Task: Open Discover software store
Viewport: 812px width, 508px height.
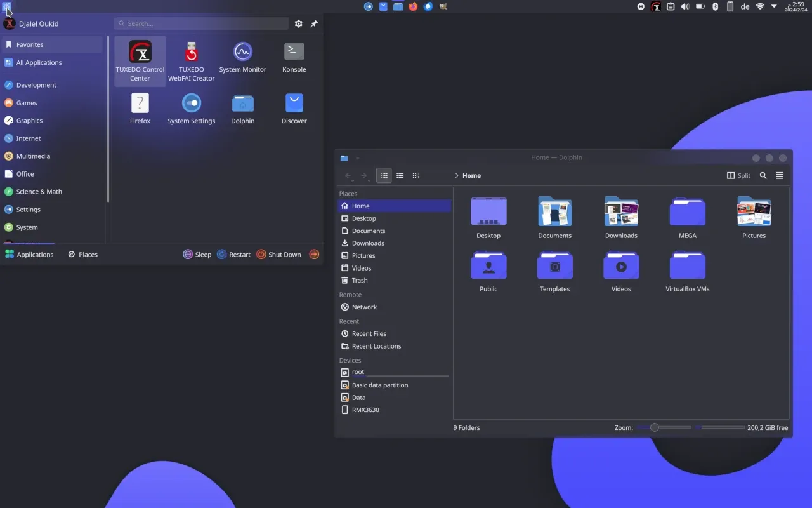Action: pos(294,109)
